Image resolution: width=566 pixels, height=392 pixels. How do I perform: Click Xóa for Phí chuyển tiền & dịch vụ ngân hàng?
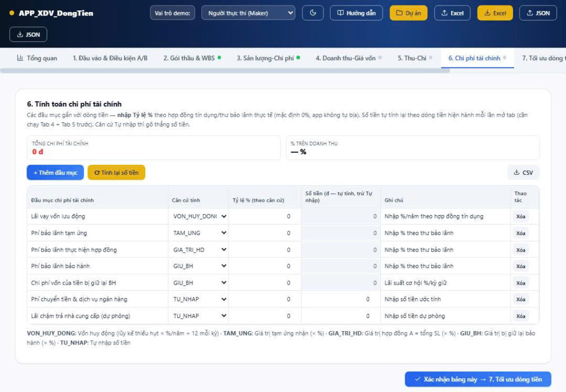tap(521, 299)
